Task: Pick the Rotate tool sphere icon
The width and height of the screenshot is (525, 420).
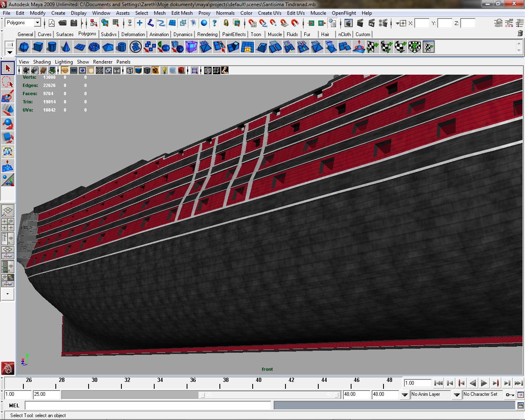Action: (8, 124)
